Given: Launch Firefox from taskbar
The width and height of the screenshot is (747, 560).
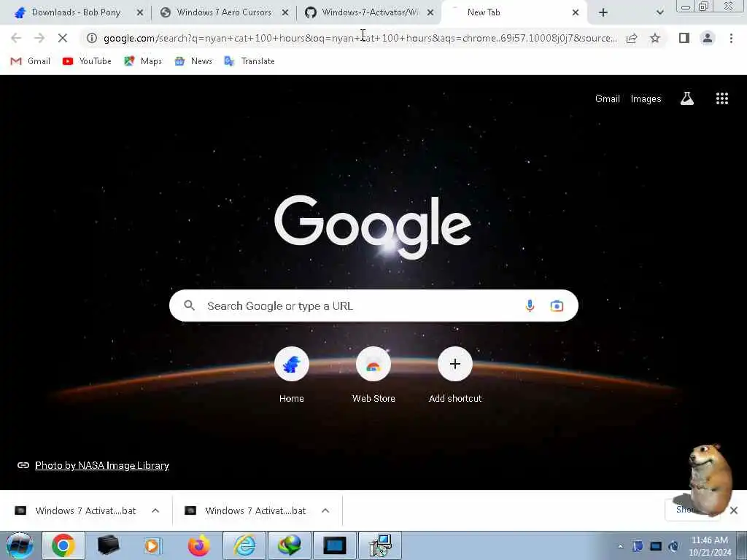Looking at the screenshot, I should point(198,545).
